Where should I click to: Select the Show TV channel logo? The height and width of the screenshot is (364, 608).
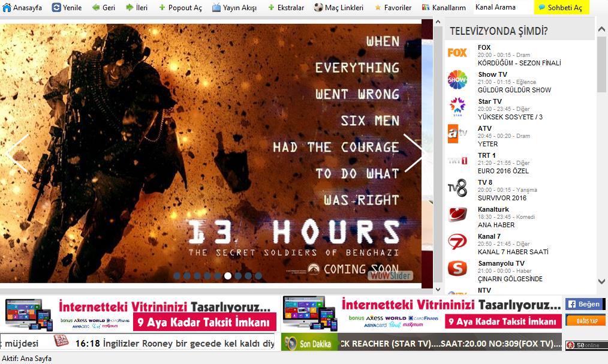point(457,80)
